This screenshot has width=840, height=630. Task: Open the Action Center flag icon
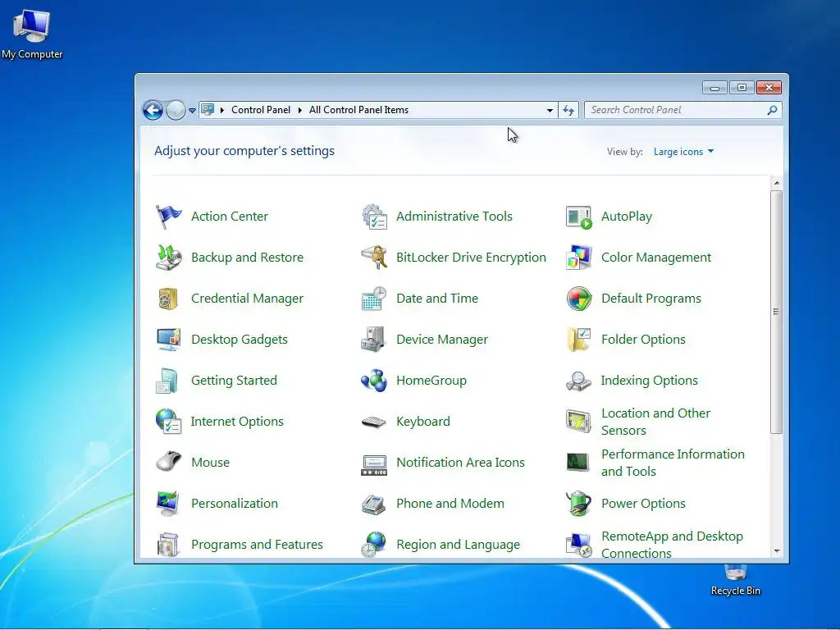(x=168, y=217)
